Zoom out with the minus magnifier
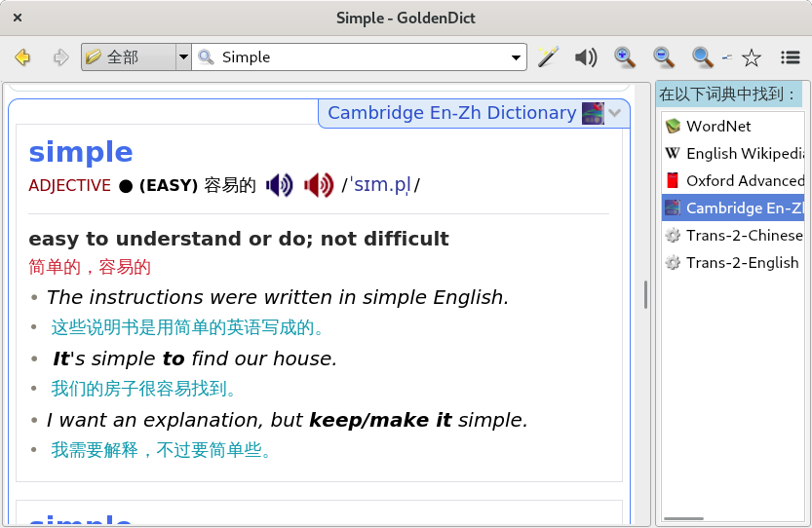This screenshot has height=528, width=812. pyautogui.click(x=664, y=57)
